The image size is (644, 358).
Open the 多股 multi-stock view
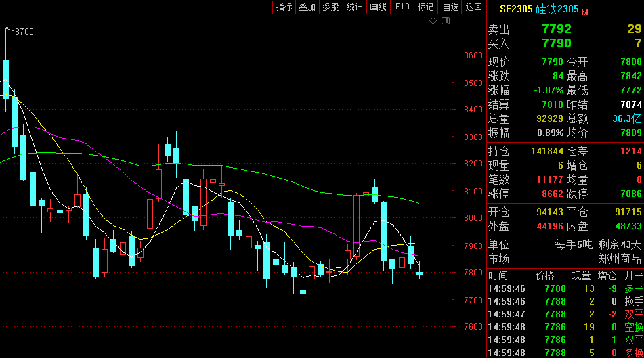pyautogui.click(x=330, y=7)
